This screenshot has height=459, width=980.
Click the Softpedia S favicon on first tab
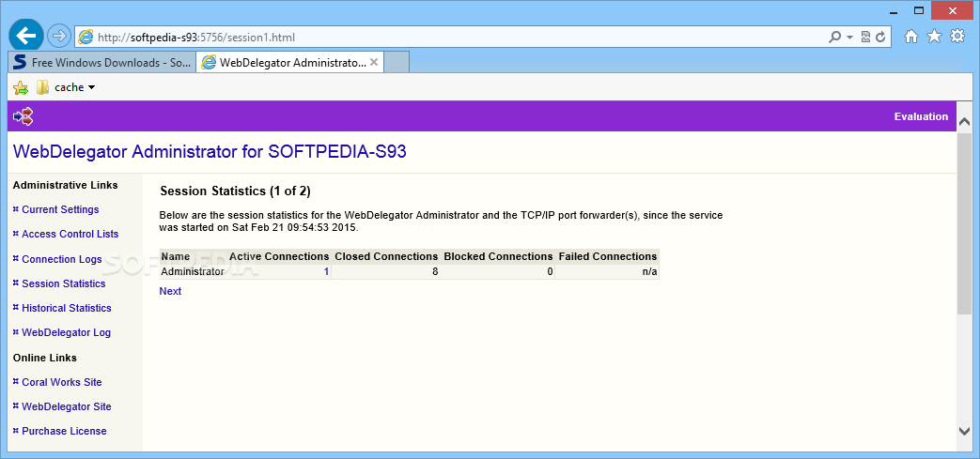(20, 63)
